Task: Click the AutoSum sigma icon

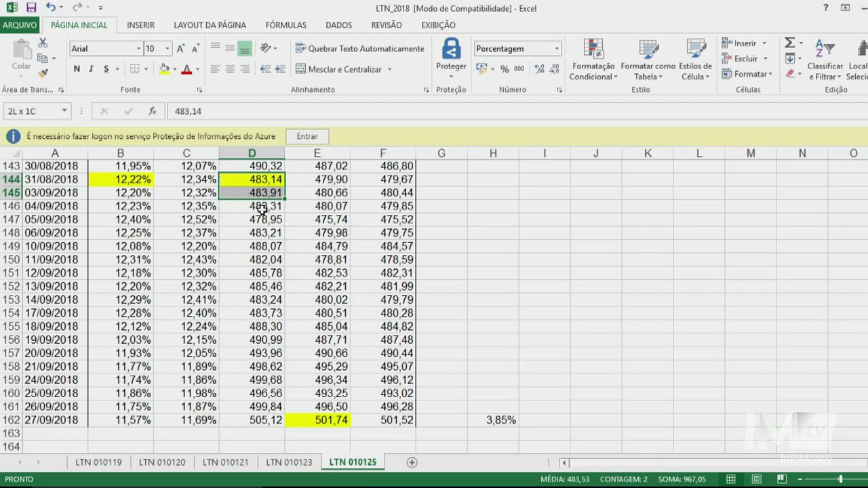Action: (x=789, y=43)
